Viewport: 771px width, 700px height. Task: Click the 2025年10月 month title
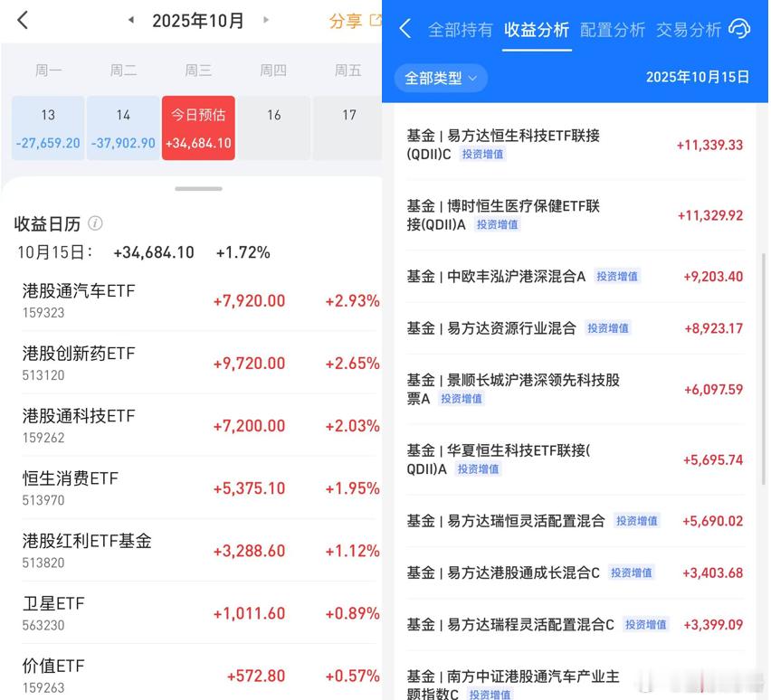(x=197, y=21)
